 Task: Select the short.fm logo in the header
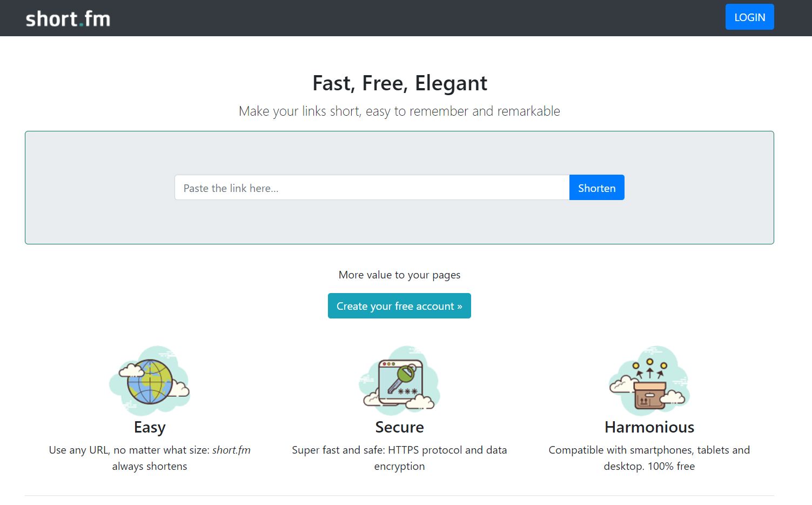68,18
